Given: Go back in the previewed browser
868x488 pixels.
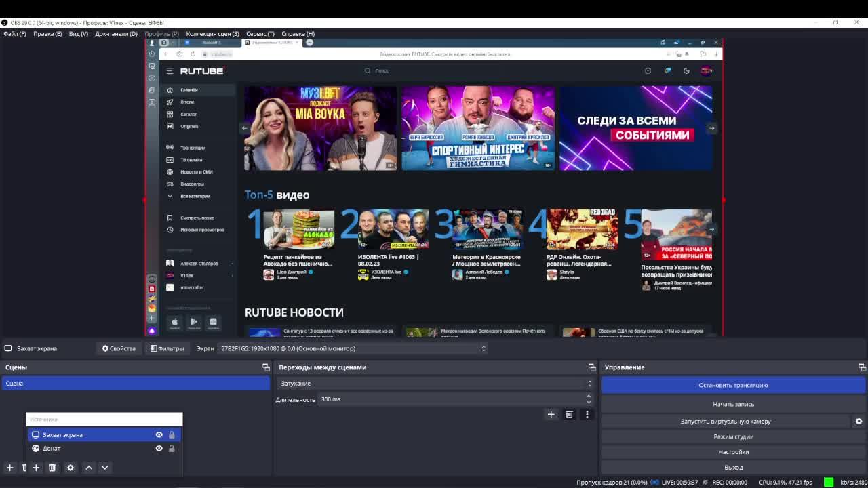Looking at the screenshot, I should tap(166, 54).
